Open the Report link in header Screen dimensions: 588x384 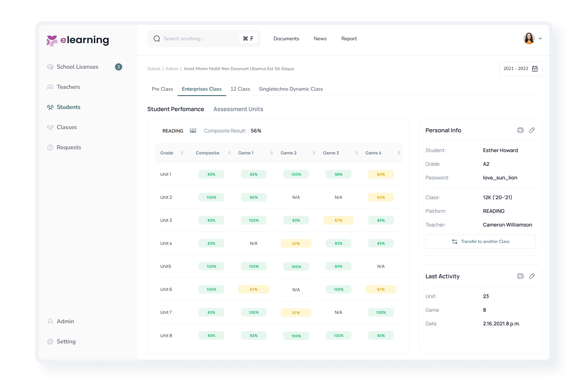point(349,38)
